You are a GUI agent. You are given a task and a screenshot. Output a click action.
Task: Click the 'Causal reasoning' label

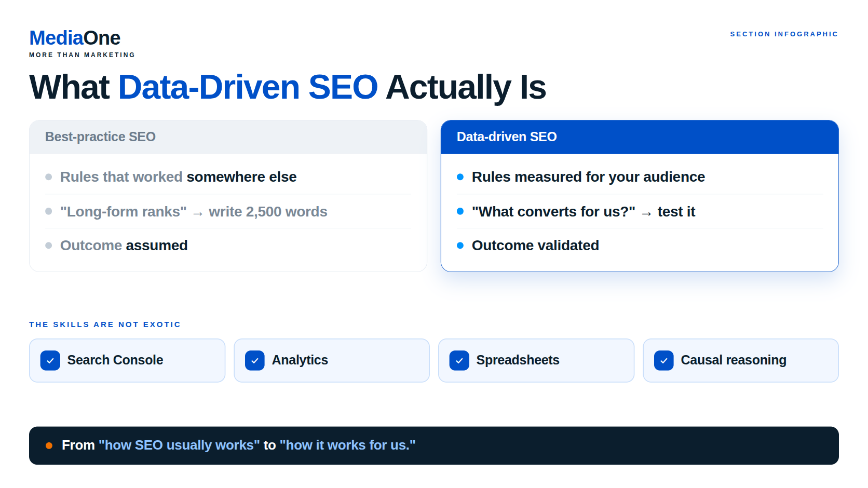(734, 360)
